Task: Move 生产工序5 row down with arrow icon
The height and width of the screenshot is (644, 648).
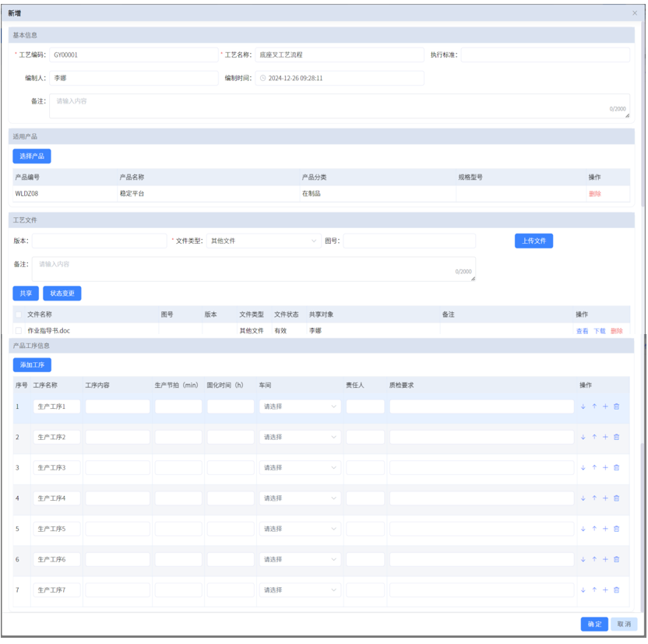Action: click(583, 529)
